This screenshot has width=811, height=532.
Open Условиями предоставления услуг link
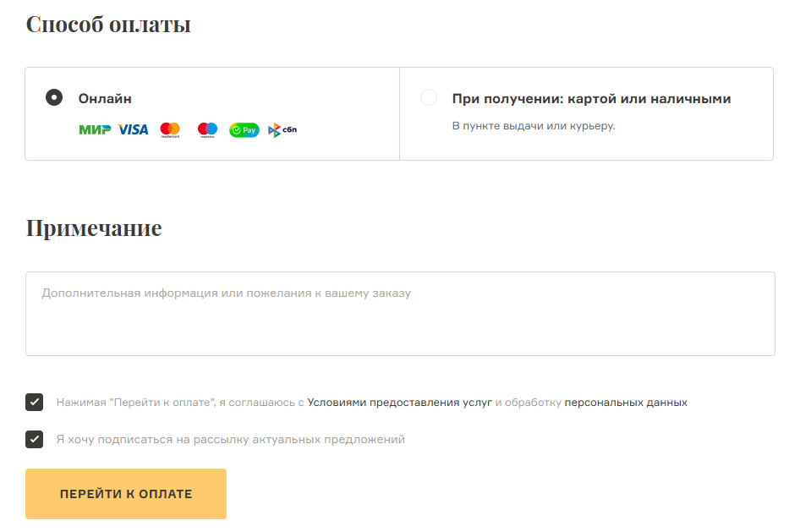click(x=399, y=402)
